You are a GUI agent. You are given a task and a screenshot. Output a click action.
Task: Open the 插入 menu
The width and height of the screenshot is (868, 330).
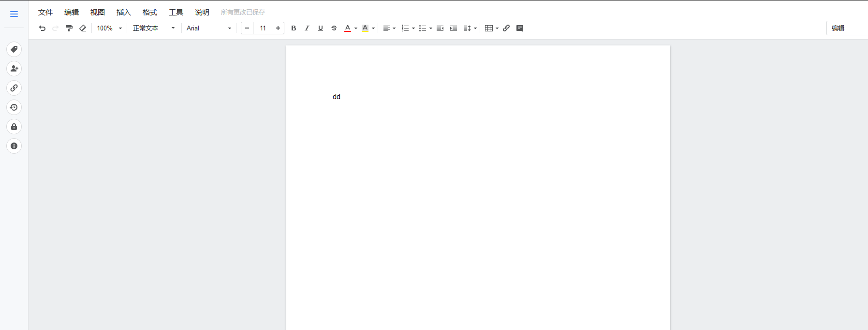tap(124, 12)
